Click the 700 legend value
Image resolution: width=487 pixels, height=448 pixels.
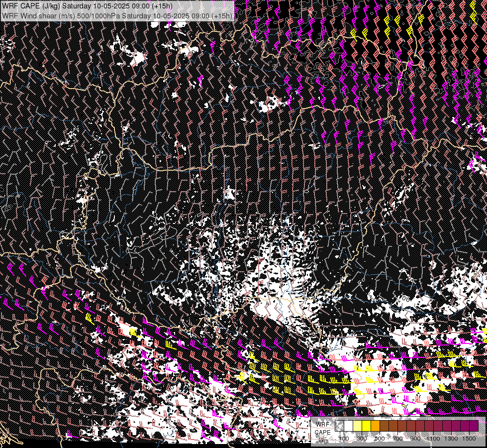tap(397, 439)
